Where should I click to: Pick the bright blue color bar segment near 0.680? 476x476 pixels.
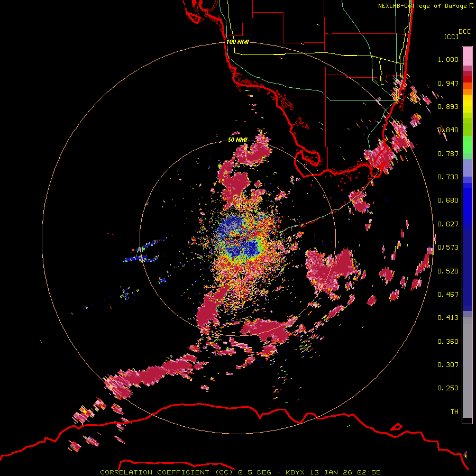click(x=467, y=204)
